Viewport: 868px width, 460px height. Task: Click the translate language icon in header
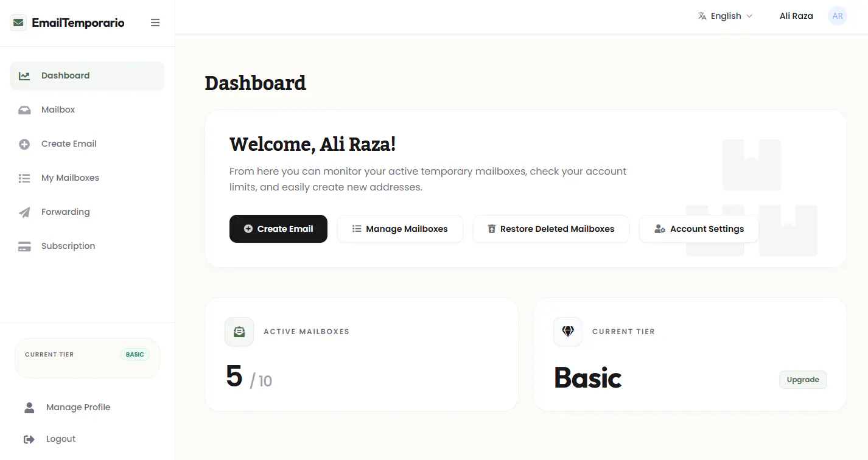coord(702,16)
